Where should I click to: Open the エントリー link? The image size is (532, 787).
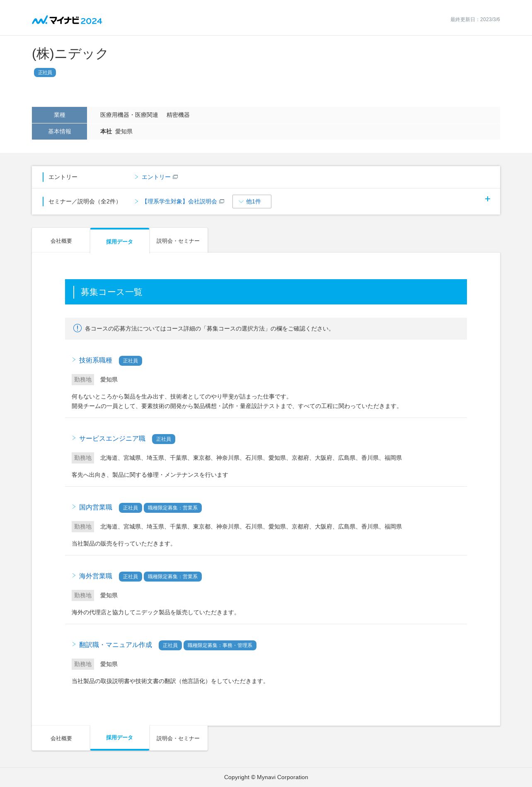[x=156, y=177]
